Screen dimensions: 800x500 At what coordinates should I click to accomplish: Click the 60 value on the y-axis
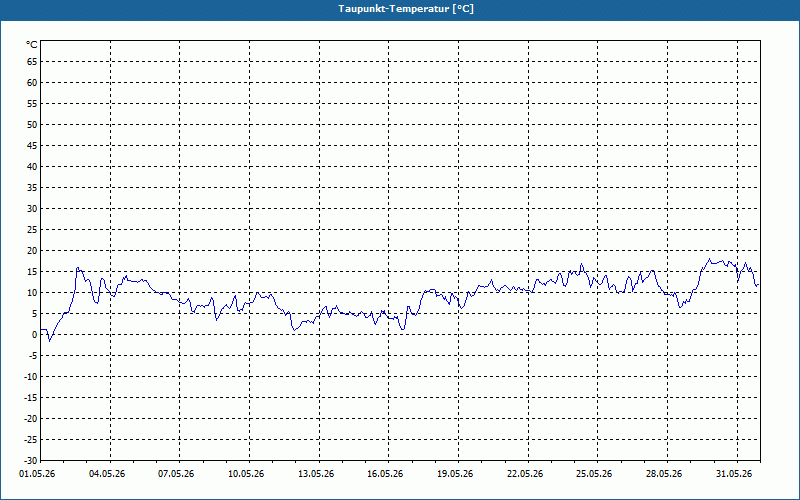coord(32,83)
